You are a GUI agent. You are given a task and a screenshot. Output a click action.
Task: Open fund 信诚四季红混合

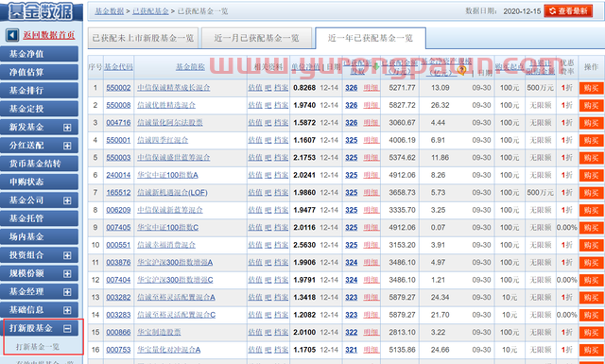click(163, 140)
